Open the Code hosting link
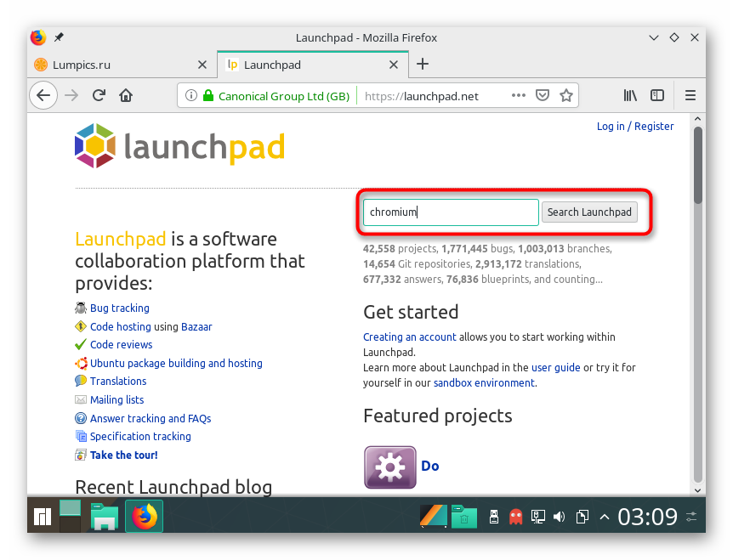Image resolution: width=733 pixels, height=560 pixels. 121,326
